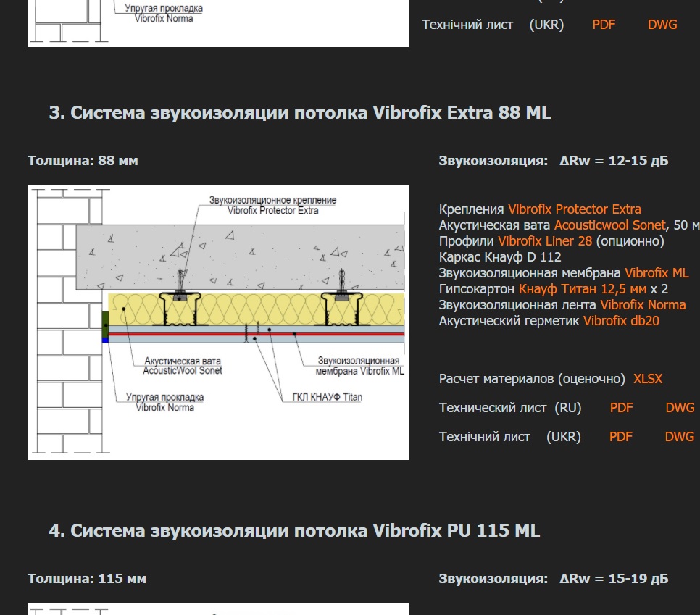This screenshot has height=615, width=700.
Task: Open PDF link above the section 3 heading
Action: click(x=604, y=25)
